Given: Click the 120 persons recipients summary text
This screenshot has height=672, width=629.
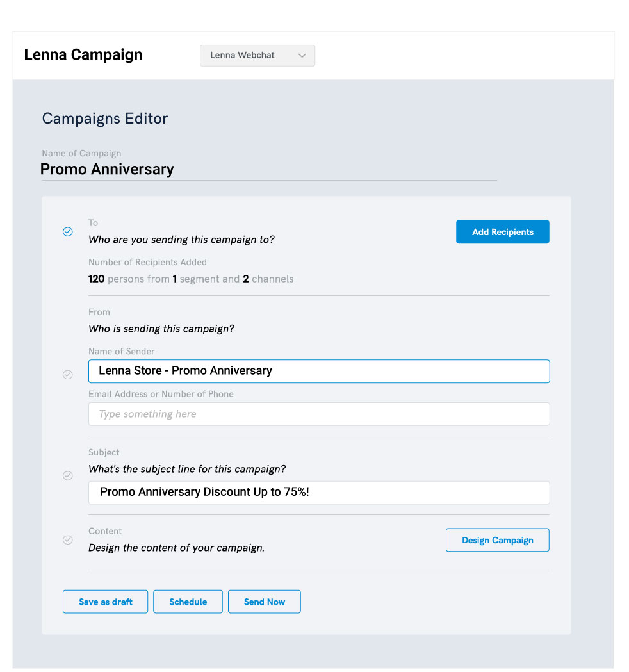Looking at the screenshot, I should coord(191,279).
